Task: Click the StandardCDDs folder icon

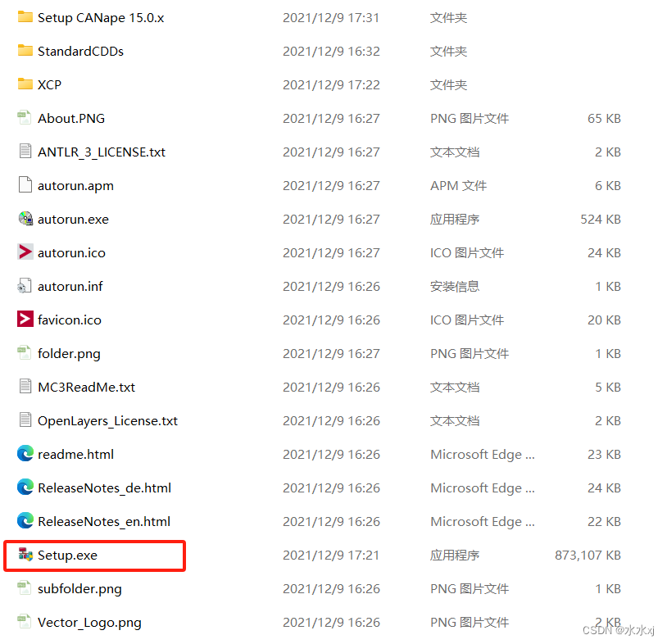Action: point(25,51)
